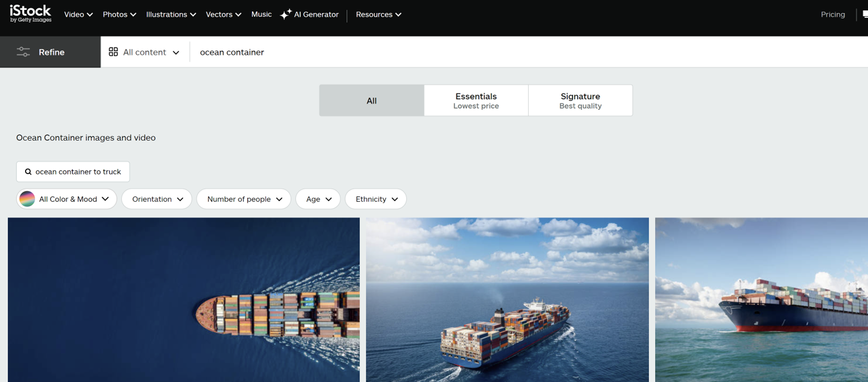Click the rainbow Color & Mood swatch
Image resolution: width=868 pixels, height=382 pixels.
(27, 199)
